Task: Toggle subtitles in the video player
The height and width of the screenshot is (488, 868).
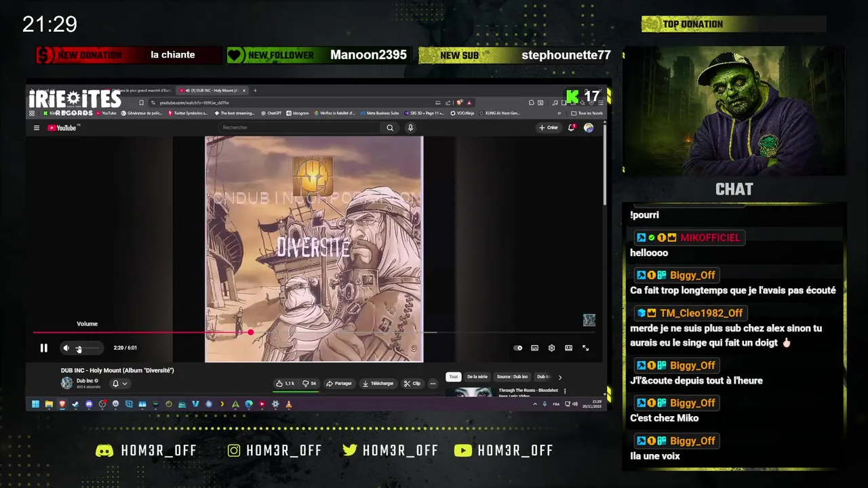Action: [534, 348]
